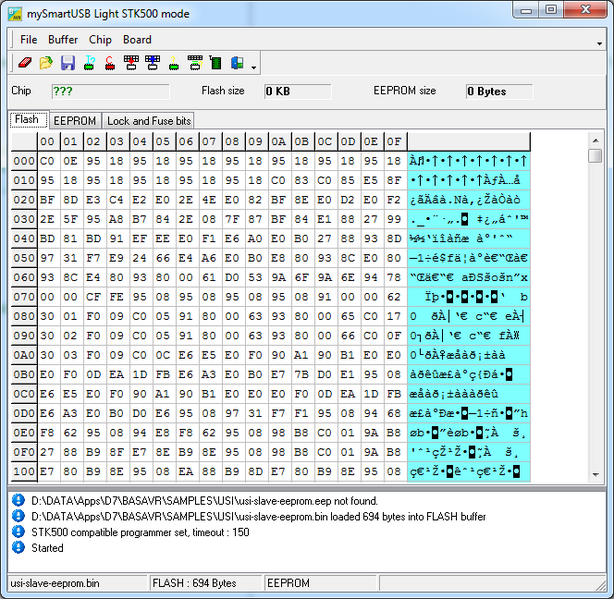Click cell 17 at end of row 080
The image size is (614, 599).
(x=394, y=316)
